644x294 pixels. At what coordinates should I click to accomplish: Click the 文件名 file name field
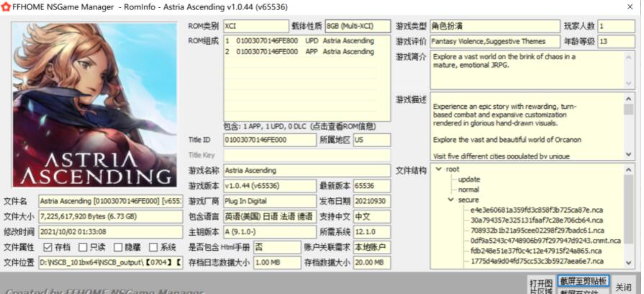111,201
